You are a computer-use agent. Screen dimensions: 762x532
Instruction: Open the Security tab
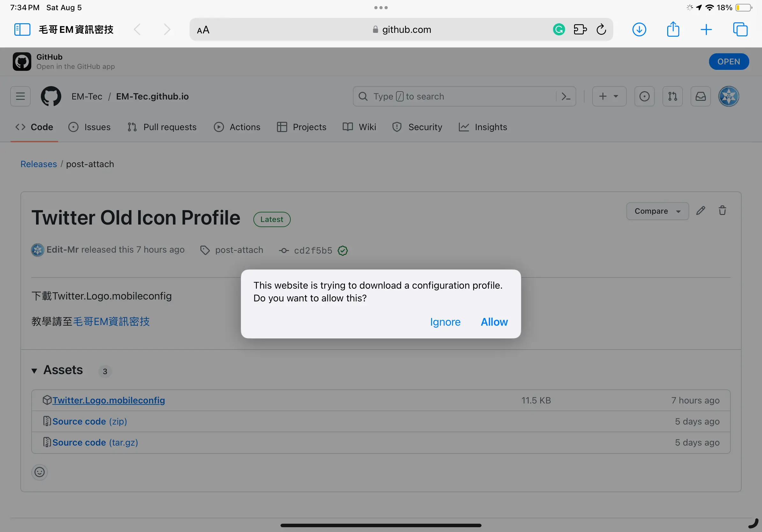coord(417,127)
